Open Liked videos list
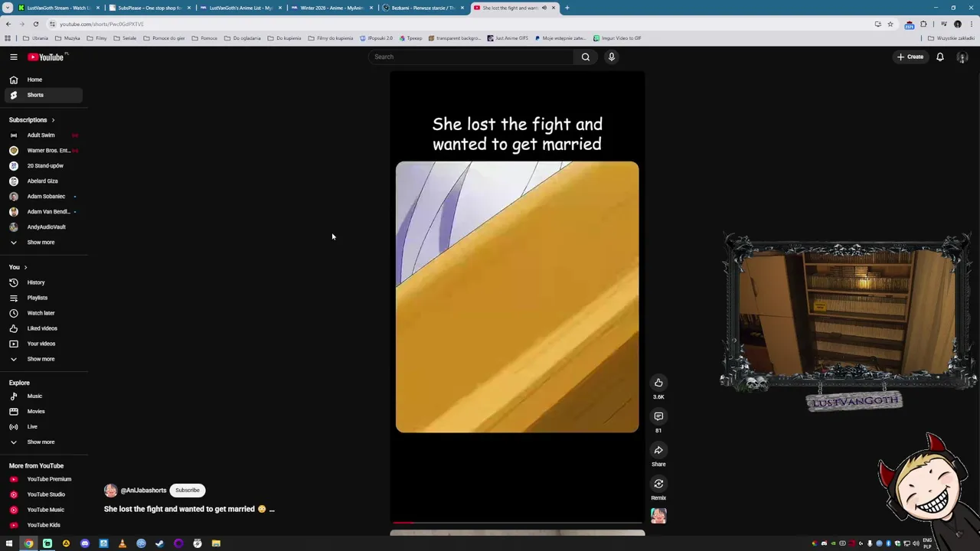Screen dimensions: 980x551 42,328
